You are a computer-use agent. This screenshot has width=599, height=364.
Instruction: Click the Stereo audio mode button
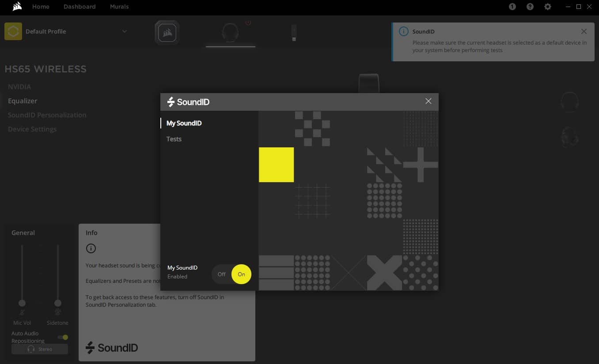click(40, 349)
